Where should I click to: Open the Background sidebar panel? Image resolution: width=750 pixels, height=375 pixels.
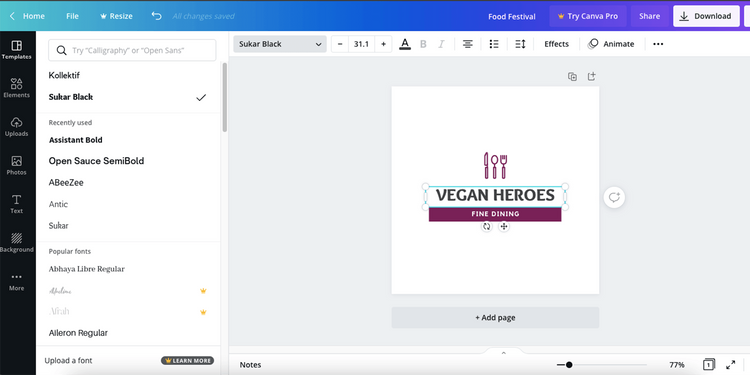point(17,243)
